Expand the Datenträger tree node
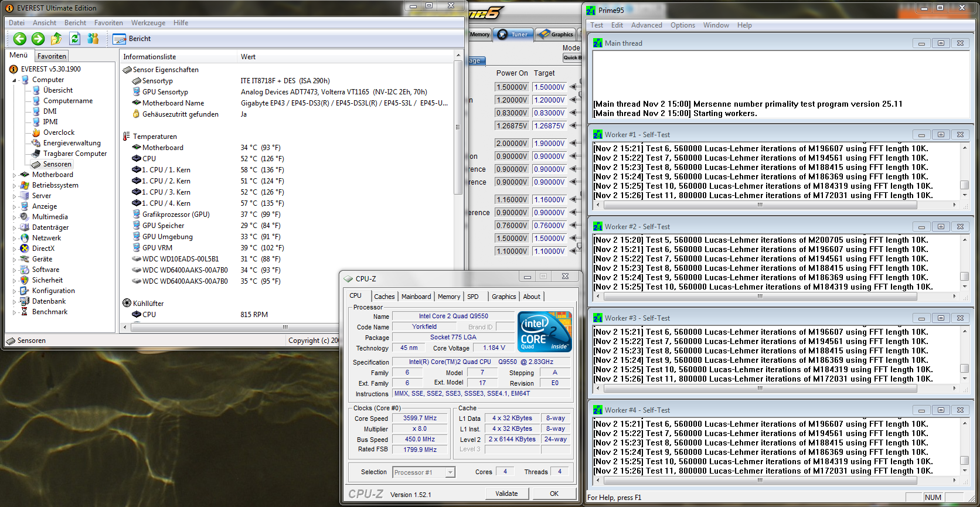980x507 pixels. [15, 227]
